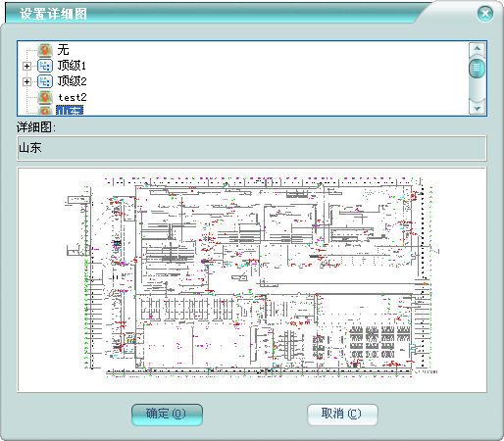Viewport: 504px width, 441px height.
Task: Click the map icon next to 无
Action: point(45,50)
